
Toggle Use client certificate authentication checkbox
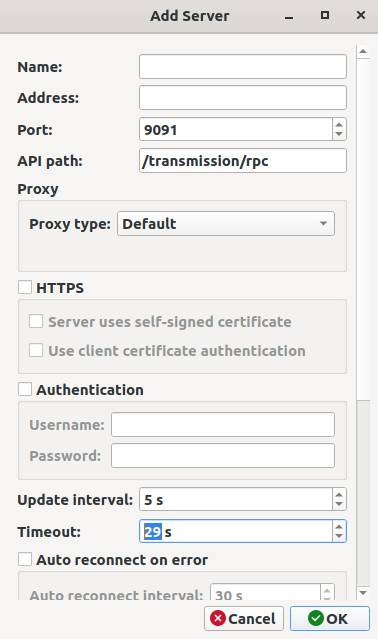click(36, 350)
